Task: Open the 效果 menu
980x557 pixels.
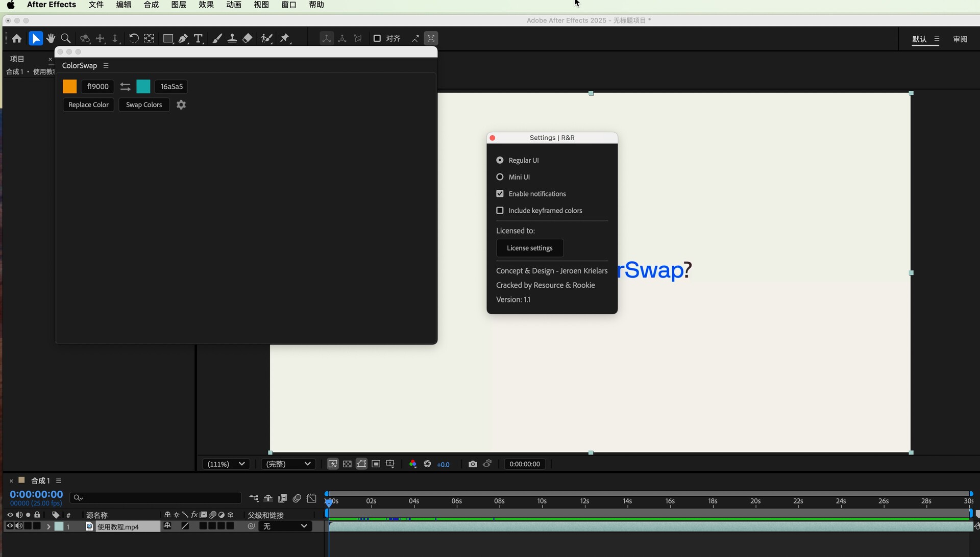Action: coord(206,5)
